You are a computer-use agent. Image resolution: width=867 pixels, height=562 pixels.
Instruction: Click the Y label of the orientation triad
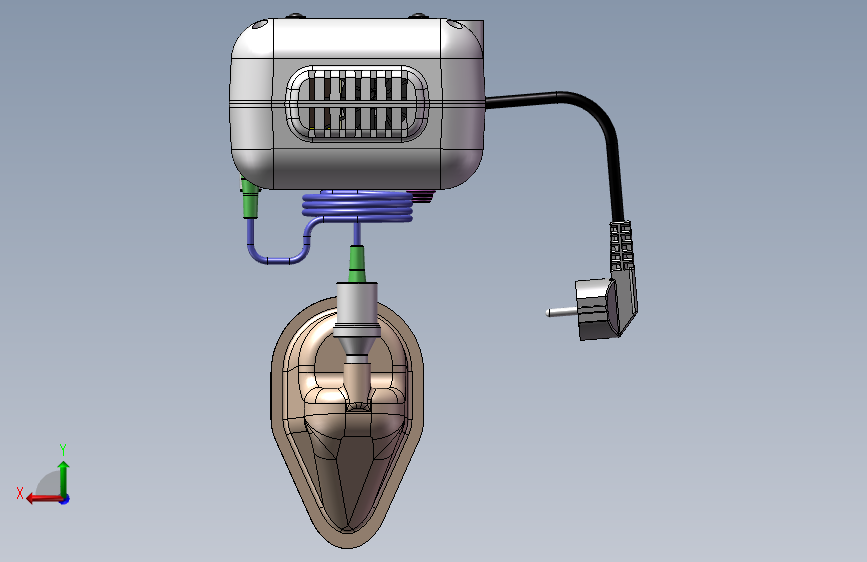click(x=63, y=449)
